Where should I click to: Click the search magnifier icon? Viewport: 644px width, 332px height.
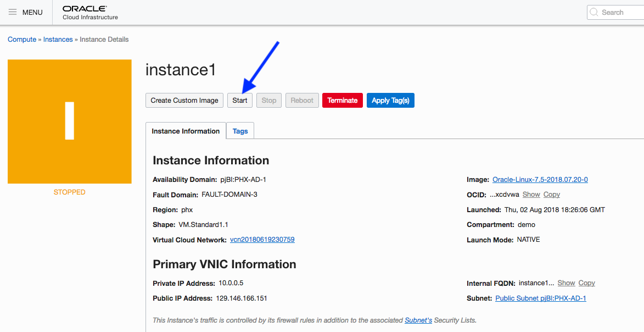pos(594,12)
